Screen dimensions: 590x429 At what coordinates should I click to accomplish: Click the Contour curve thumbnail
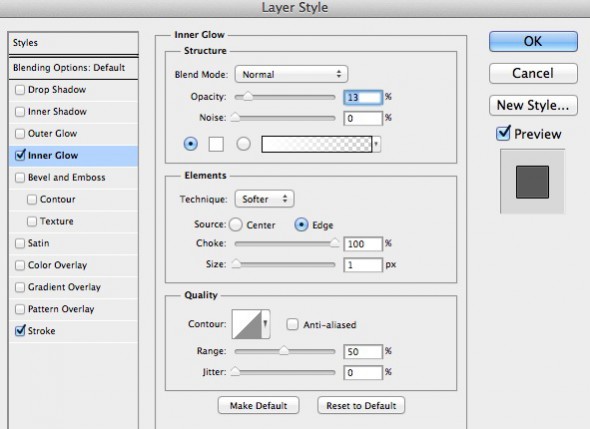click(x=247, y=324)
